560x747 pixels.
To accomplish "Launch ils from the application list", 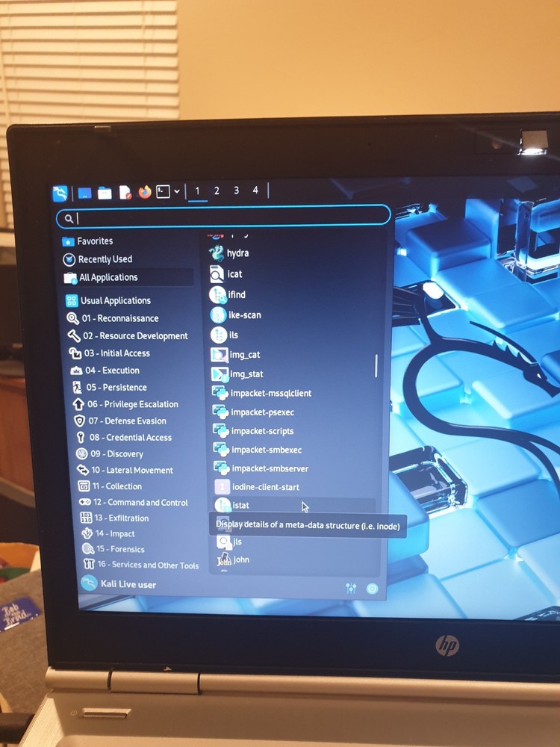I will click(x=291, y=335).
